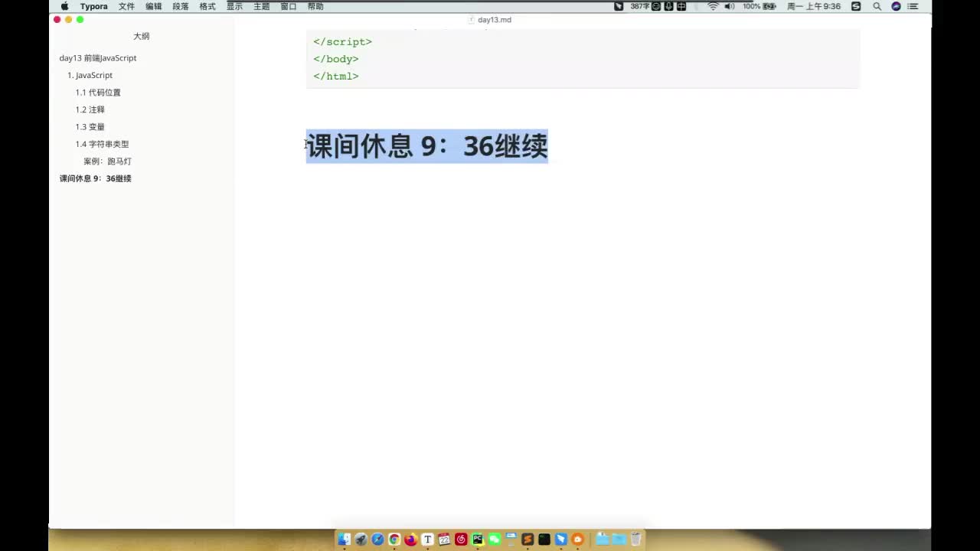Open the 显示 menu
Image resolution: width=980 pixels, height=551 pixels.
(x=234, y=6)
